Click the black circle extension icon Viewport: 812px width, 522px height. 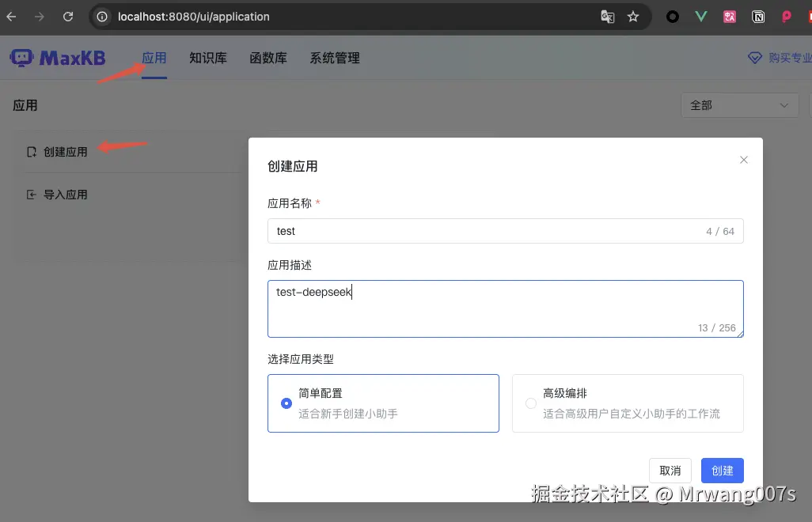672,17
